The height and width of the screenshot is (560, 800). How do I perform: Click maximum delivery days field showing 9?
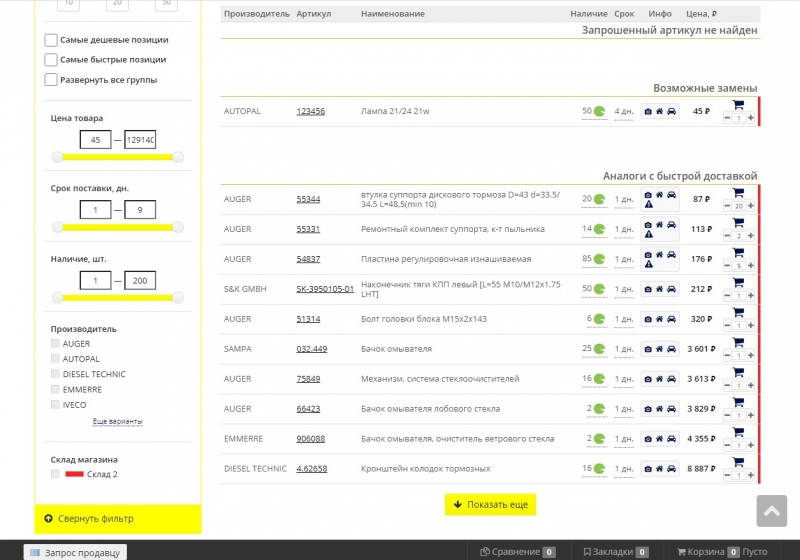[140, 210]
